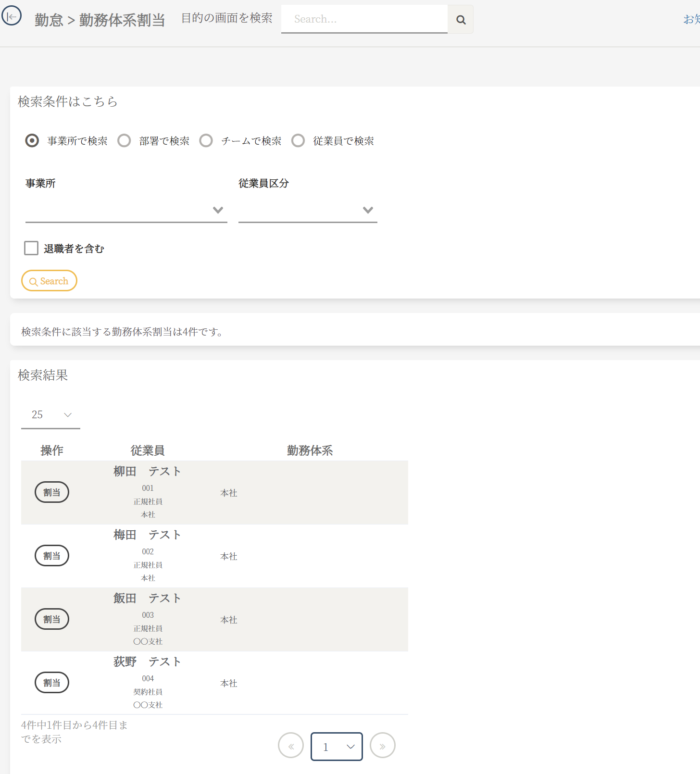Image resolution: width=700 pixels, height=774 pixels.
Task: Click 割当 button for 柳田 テスト
Action: tap(52, 492)
